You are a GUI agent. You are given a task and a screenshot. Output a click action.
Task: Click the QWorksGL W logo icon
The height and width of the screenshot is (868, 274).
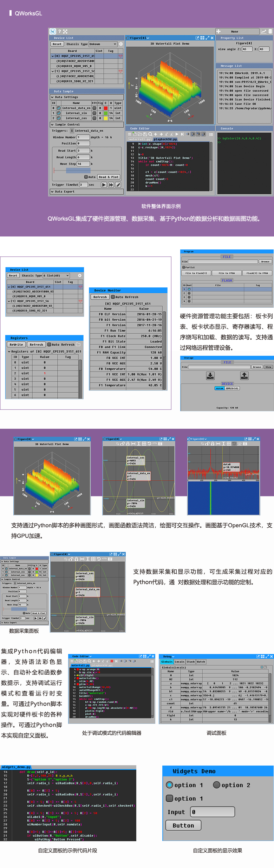click(53, 31)
